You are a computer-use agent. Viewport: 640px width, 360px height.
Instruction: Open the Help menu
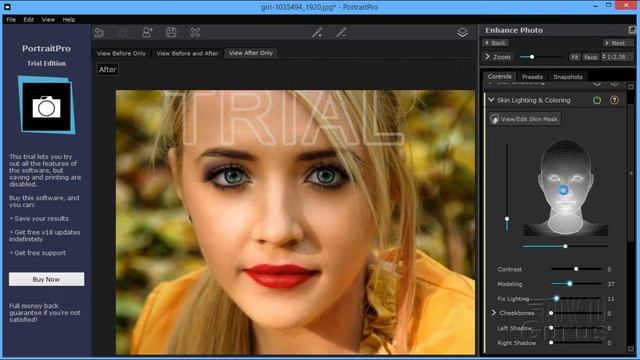(x=69, y=19)
